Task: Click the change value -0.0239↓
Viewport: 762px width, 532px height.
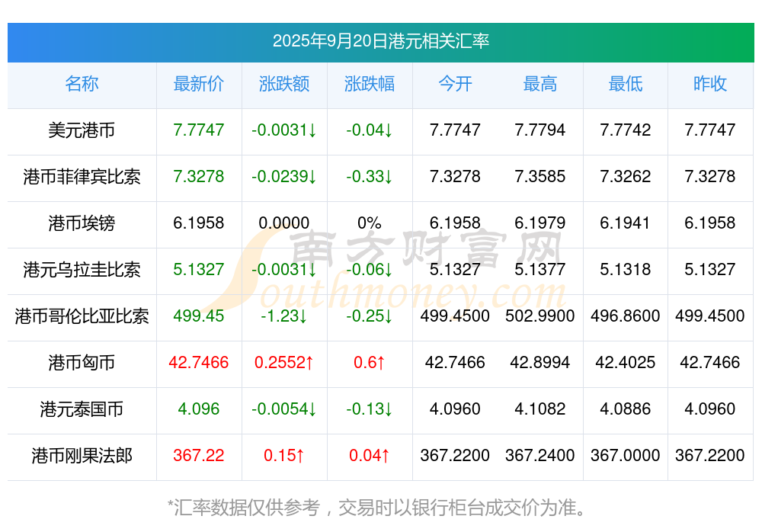Action: (284, 177)
